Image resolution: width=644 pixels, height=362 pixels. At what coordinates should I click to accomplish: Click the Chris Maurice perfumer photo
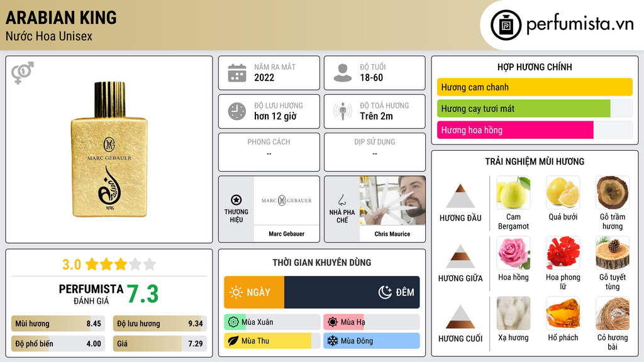pos(392,200)
